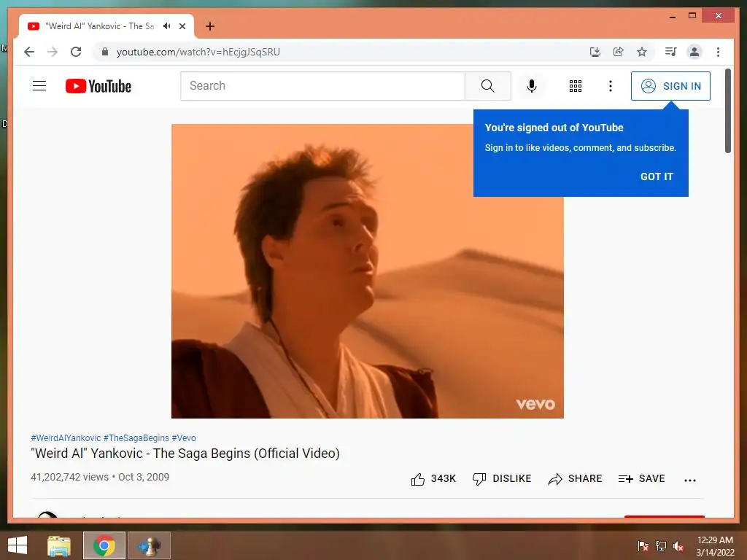This screenshot has height=560, width=747.
Task: Close the Weird Al Yankovic tab
Action: [182, 26]
